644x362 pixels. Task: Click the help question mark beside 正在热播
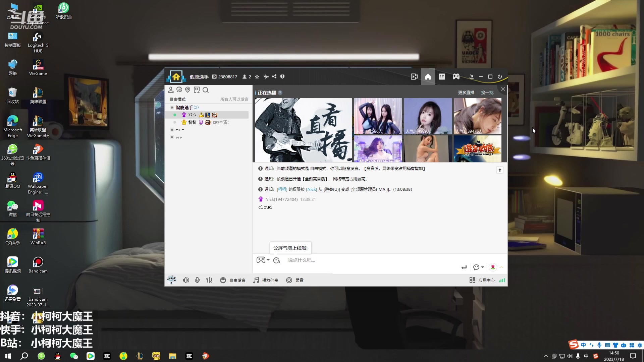point(280,93)
